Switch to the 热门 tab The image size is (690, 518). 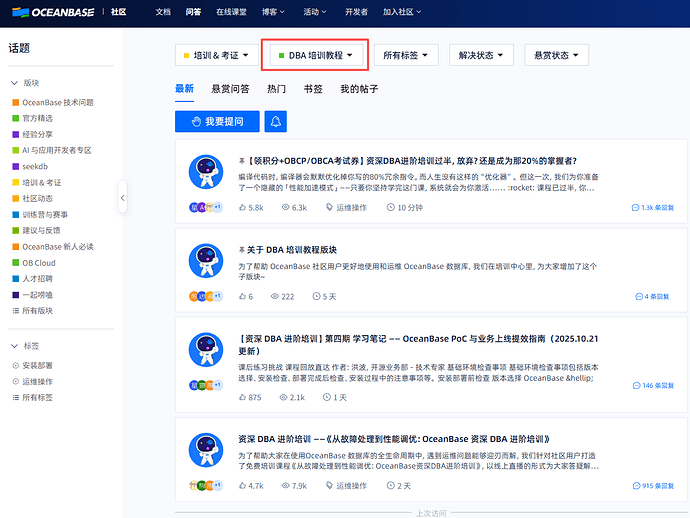(276, 89)
